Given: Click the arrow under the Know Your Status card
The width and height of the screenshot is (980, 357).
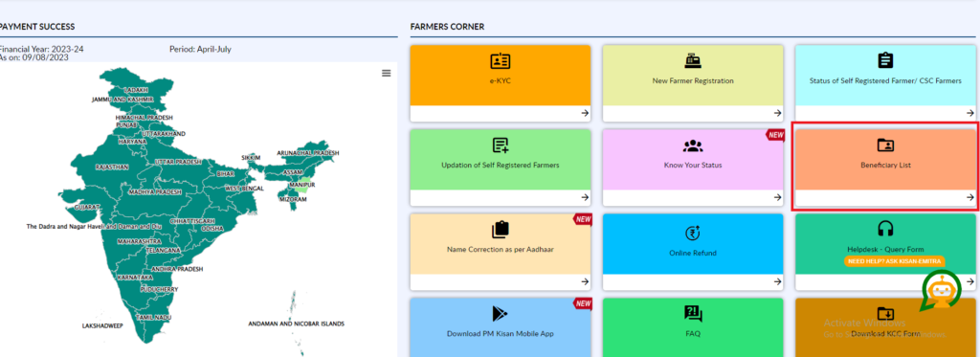Looking at the screenshot, I should [777, 197].
